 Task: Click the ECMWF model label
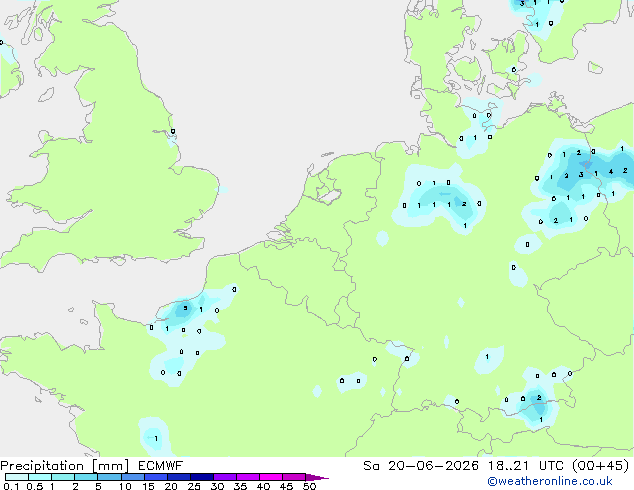coord(161,466)
